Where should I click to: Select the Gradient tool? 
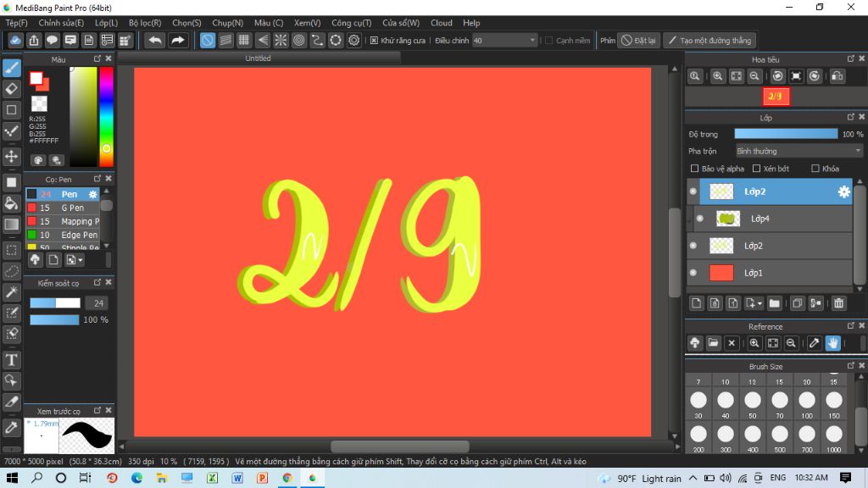12,224
